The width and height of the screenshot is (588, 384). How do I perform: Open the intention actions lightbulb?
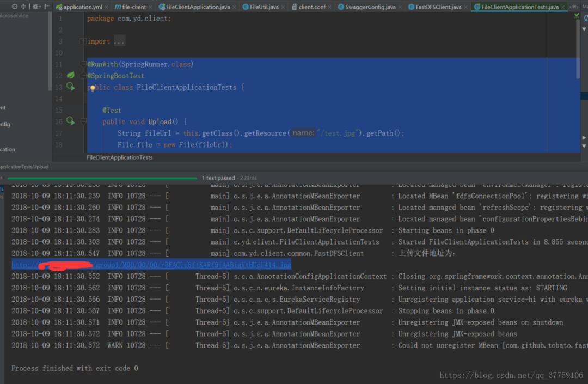click(x=93, y=88)
